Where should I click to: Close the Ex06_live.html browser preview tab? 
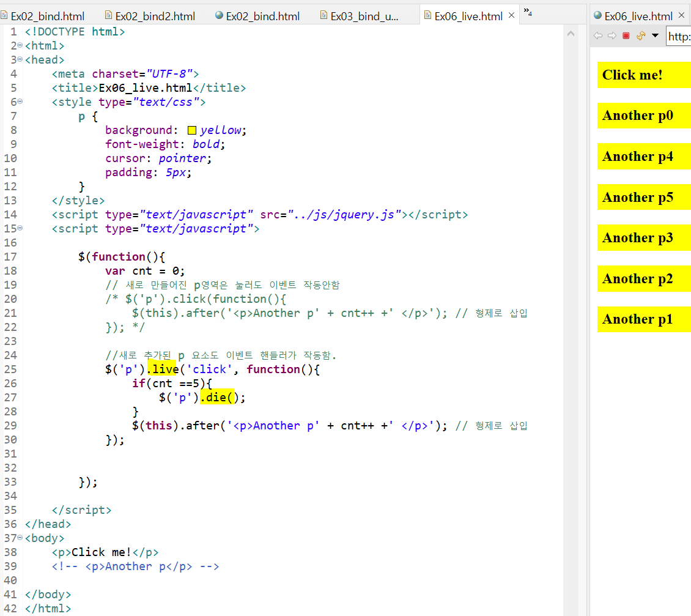click(681, 15)
